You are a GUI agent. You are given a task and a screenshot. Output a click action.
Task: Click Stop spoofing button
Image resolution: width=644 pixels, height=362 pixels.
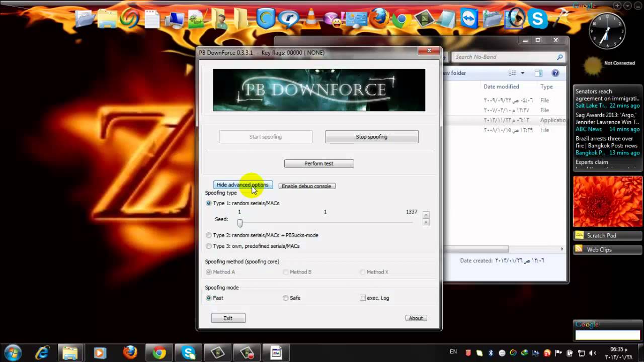click(372, 137)
